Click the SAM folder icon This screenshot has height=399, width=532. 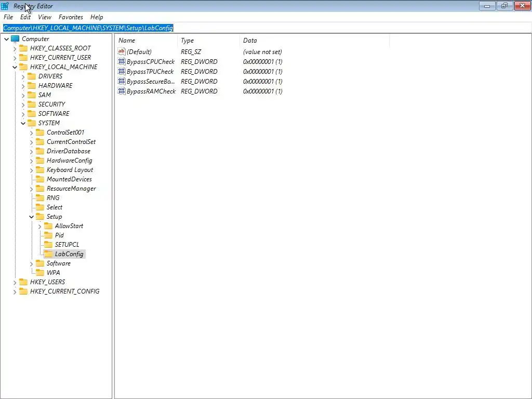32,95
